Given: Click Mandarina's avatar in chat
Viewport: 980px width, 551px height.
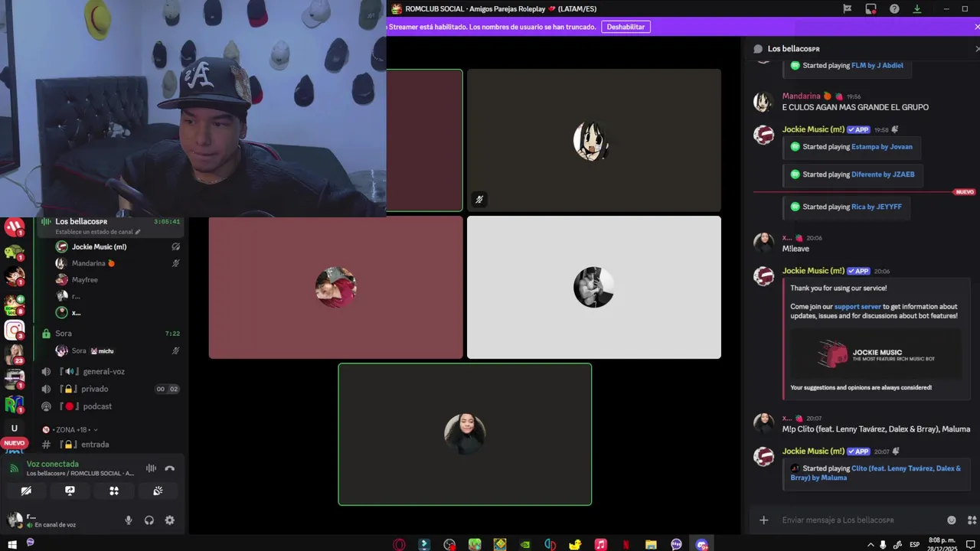Looking at the screenshot, I should 763,102.
